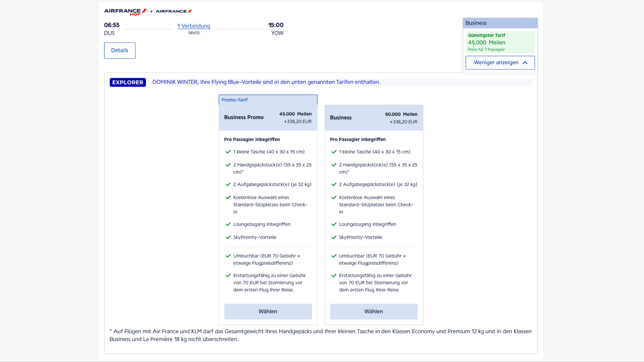644x362 pixels.
Task: Expand the flight Details section
Action: pos(119,50)
